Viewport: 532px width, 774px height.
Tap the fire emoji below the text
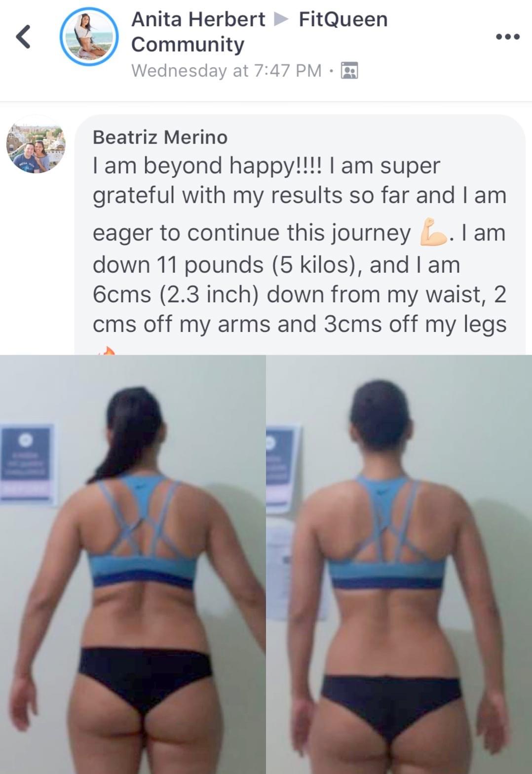click(106, 350)
